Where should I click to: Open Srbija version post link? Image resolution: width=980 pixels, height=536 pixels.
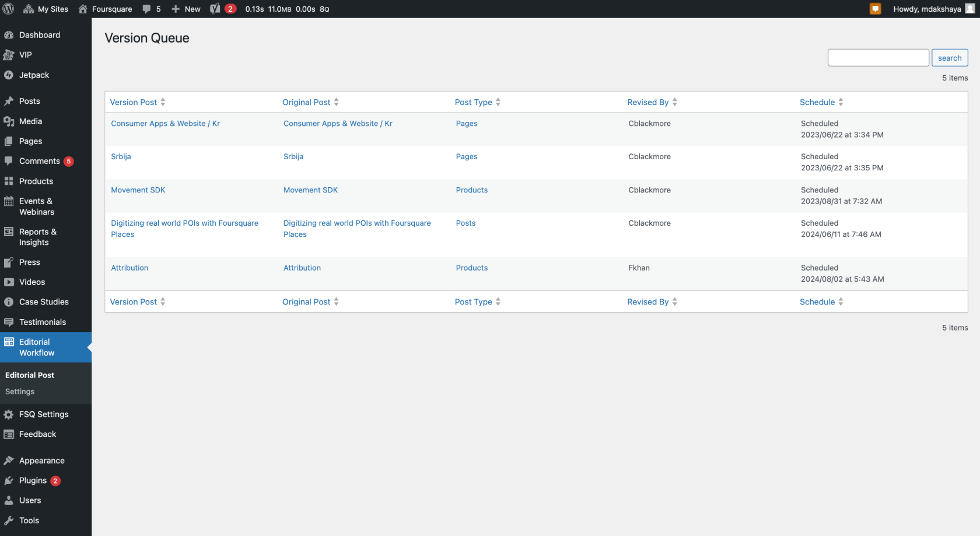(121, 156)
